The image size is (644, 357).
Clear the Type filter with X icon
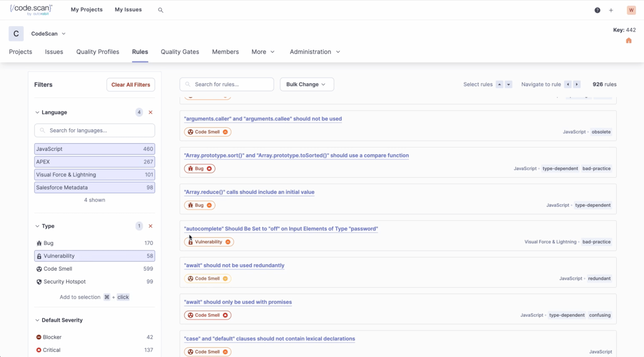(x=150, y=226)
